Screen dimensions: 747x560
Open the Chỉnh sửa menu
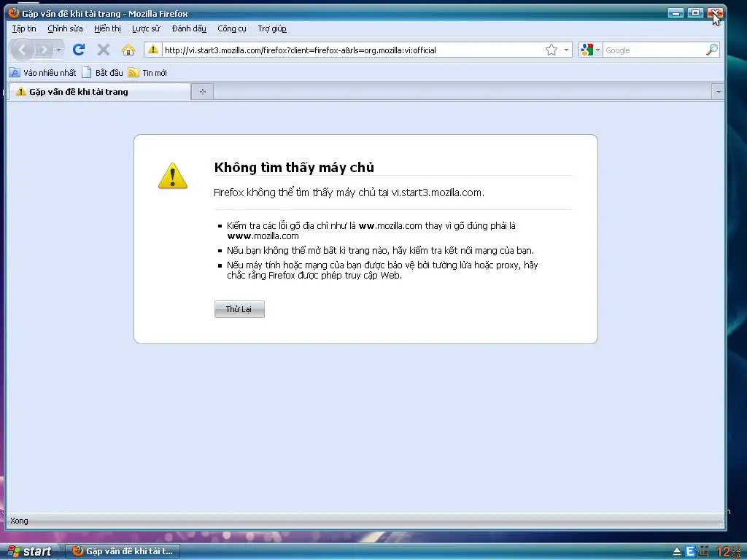65,28
